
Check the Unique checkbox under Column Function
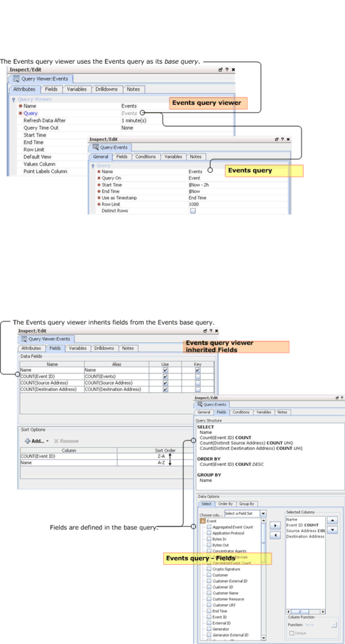292,633
